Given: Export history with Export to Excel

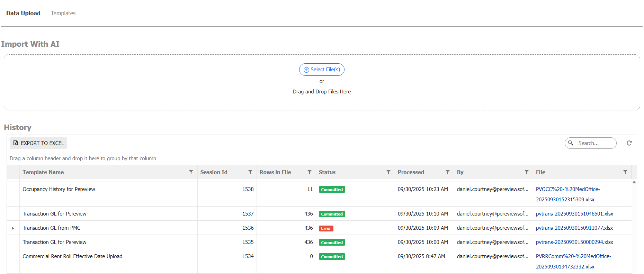Looking at the screenshot, I should (38, 143).
